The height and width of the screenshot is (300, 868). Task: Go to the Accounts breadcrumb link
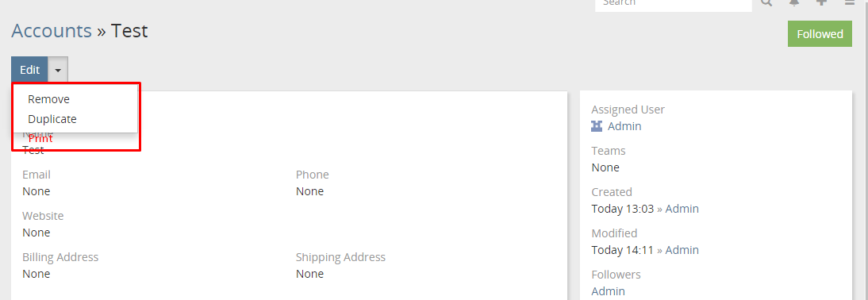point(52,30)
